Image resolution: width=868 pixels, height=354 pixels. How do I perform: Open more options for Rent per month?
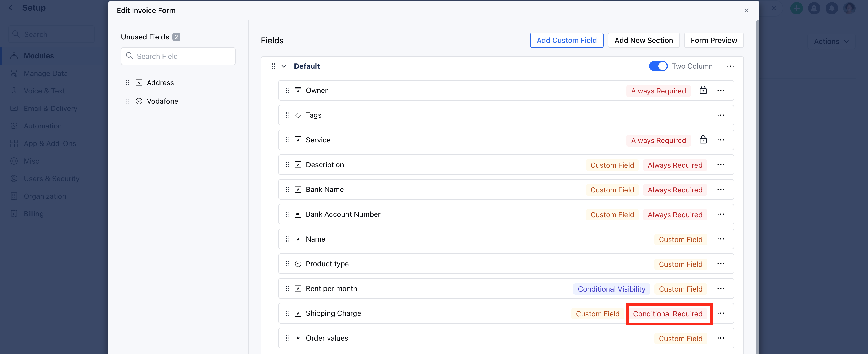(720, 289)
